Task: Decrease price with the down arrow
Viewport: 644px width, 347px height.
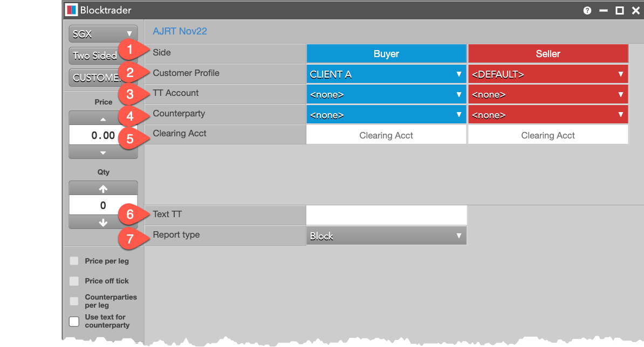Action: pos(103,152)
